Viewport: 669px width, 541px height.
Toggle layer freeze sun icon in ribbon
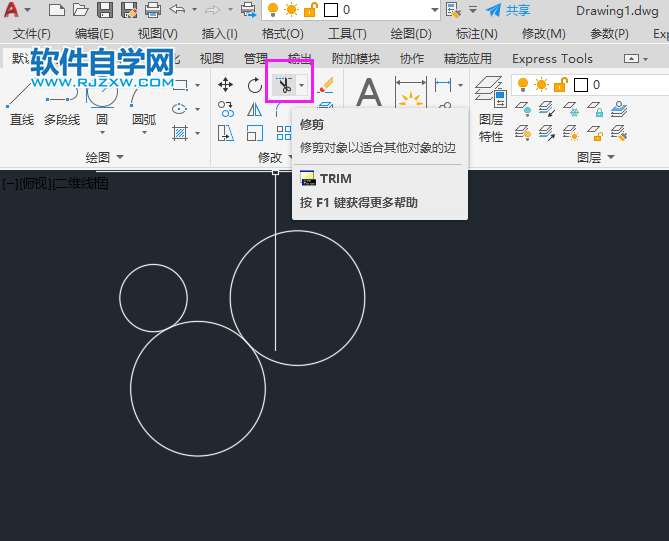pos(541,85)
